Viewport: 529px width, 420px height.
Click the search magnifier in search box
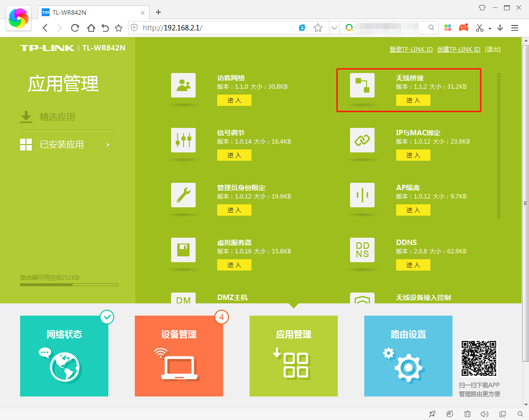click(431, 27)
